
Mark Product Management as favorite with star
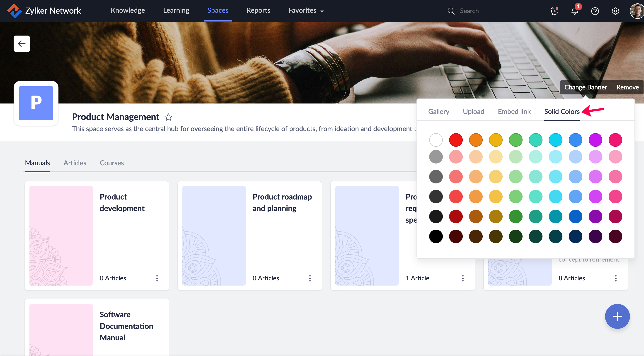(x=168, y=117)
